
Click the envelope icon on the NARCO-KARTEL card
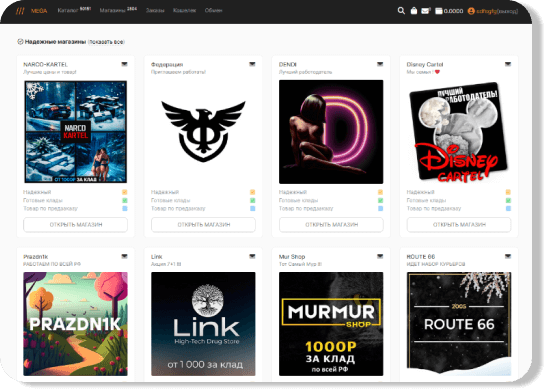124,64
